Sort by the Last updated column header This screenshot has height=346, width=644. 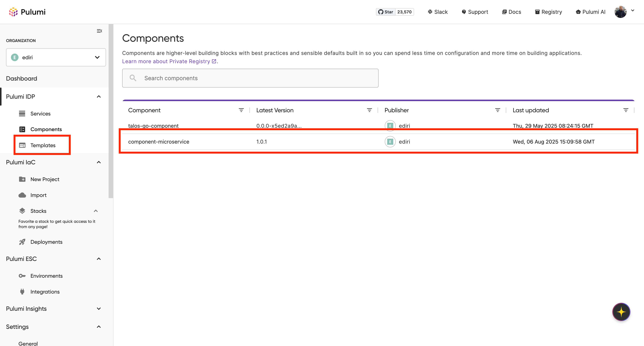(x=531, y=110)
